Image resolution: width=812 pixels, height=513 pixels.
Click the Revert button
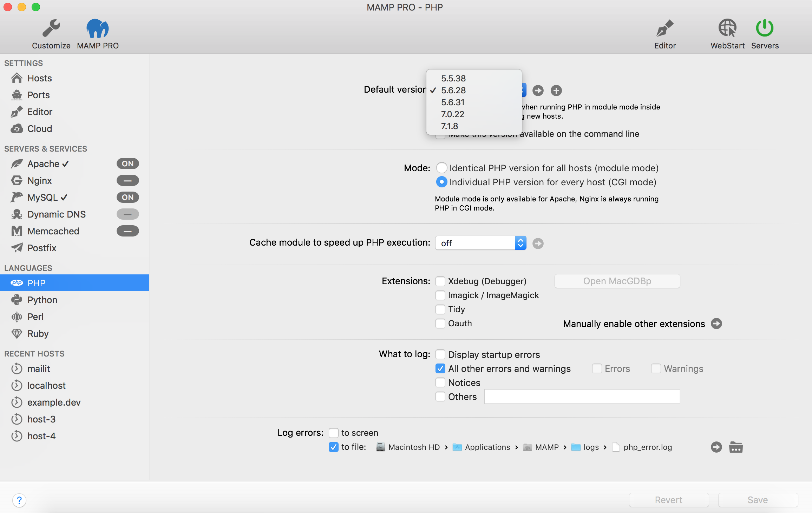click(x=669, y=500)
